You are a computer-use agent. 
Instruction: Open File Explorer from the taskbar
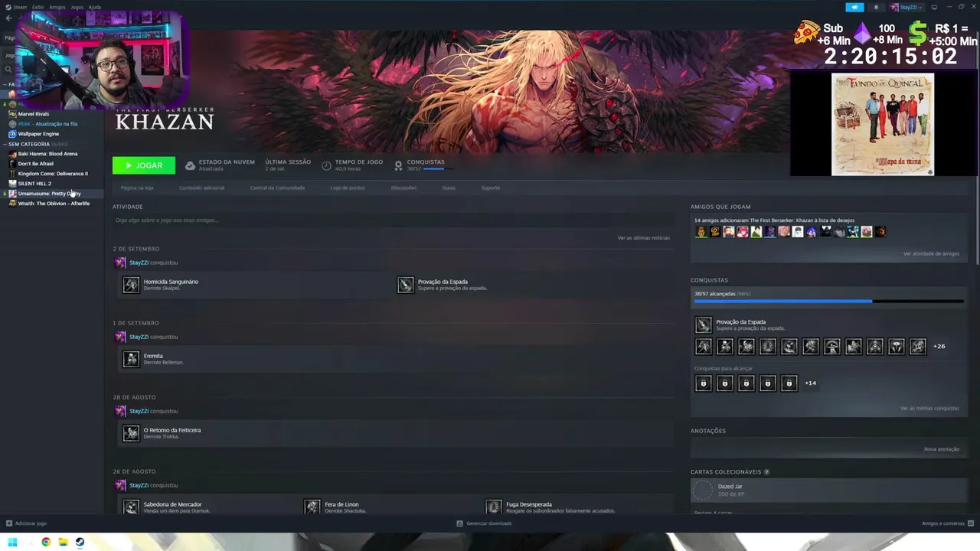pyautogui.click(x=63, y=543)
